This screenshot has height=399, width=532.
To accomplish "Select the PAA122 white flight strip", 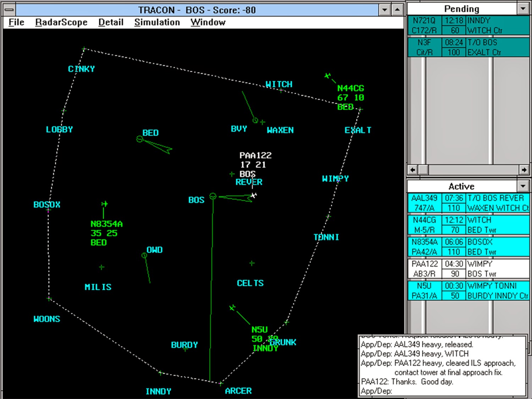I will (468, 269).
